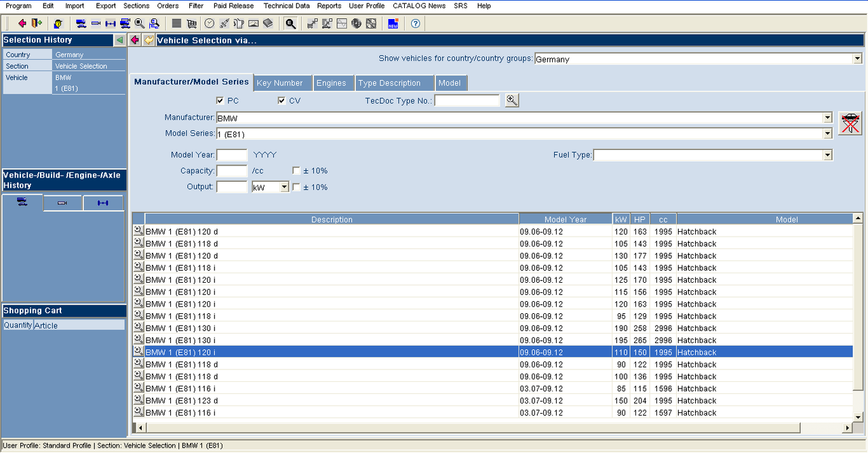Click the book manual icon in toolbar
This screenshot has width=868, height=453.
coord(268,24)
